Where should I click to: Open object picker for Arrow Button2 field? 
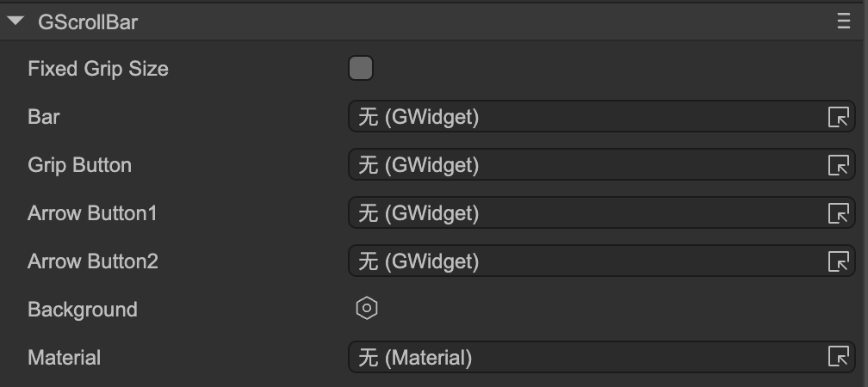pos(838,261)
